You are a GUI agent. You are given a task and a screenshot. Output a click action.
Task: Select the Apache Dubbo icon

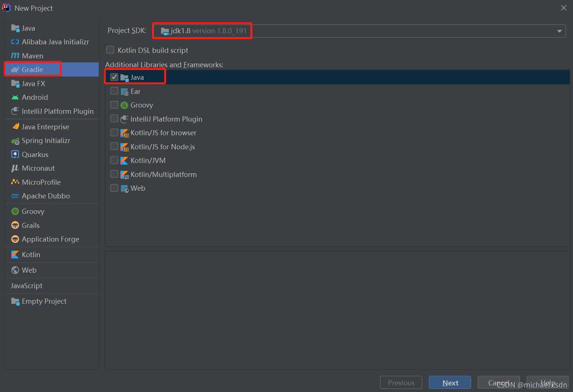(x=15, y=196)
